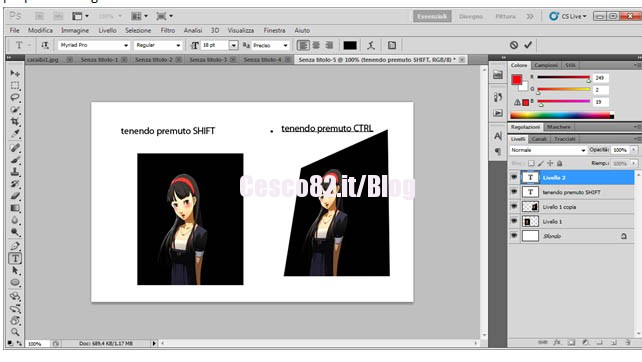Toggle the Character and Paragraph panels
This screenshot has height=362, width=642.
(392, 45)
